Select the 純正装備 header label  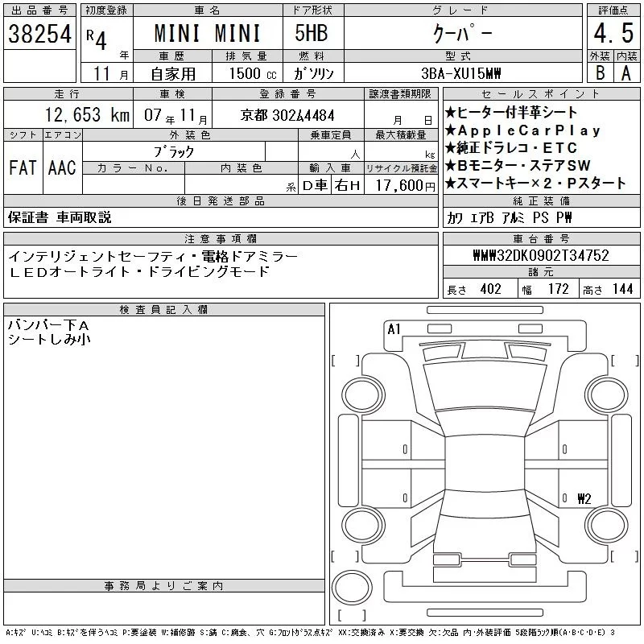tap(541, 200)
